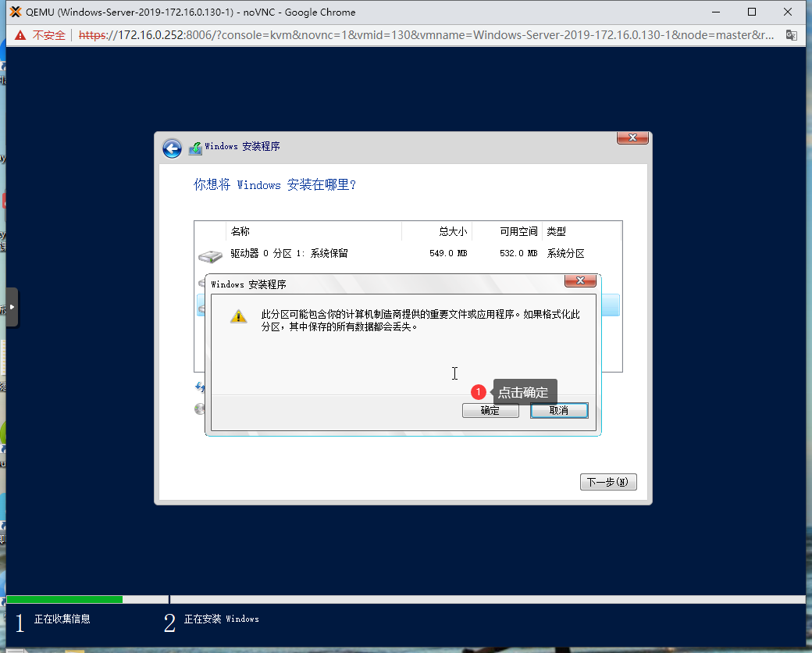Click the blue back arrow in setup window
812x653 pixels.
(x=172, y=148)
